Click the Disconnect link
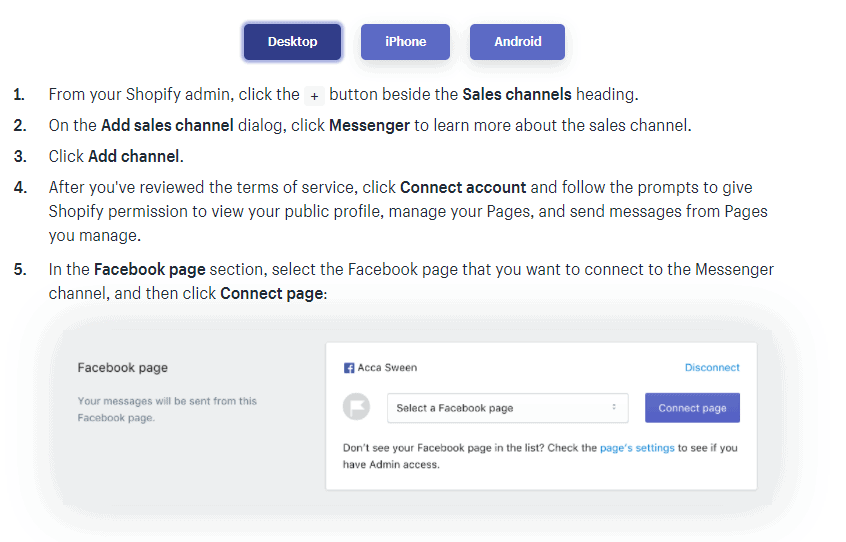The width and height of the screenshot is (846, 542). click(x=712, y=368)
